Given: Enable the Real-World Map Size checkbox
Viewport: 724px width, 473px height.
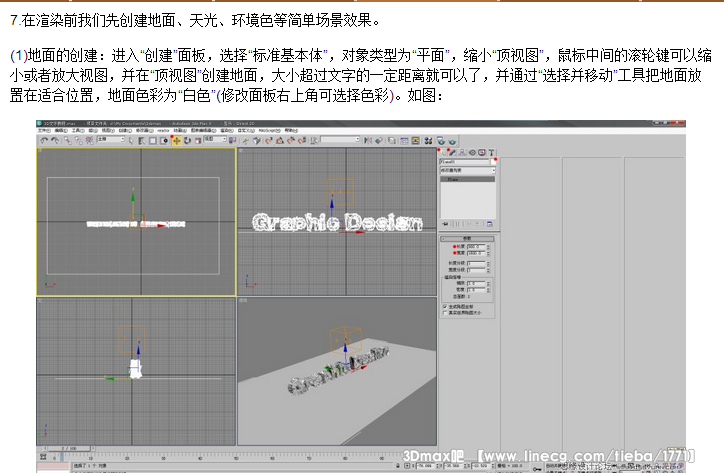Looking at the screenshot, I should click(x=445, y=311).
